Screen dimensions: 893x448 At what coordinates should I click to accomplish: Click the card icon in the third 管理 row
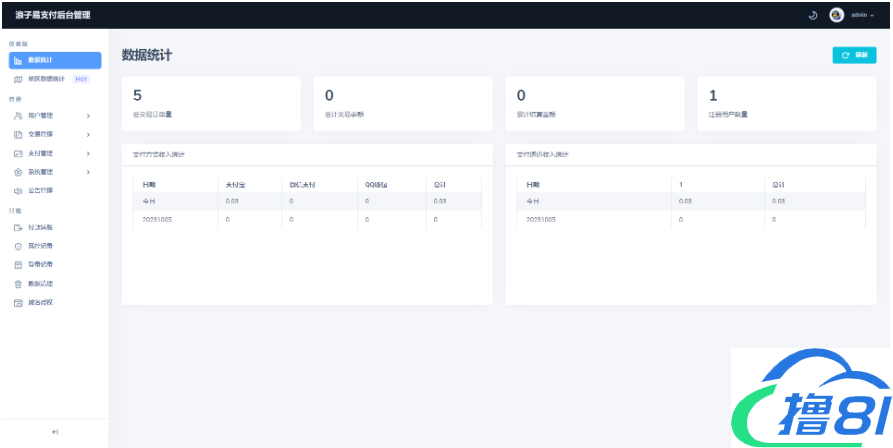18,153
